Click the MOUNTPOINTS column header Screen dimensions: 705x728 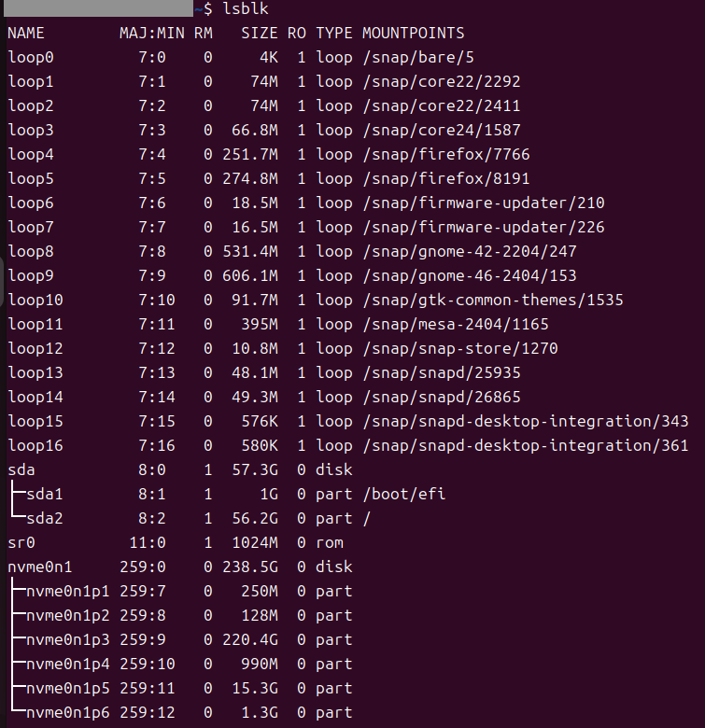click(413, 34)
